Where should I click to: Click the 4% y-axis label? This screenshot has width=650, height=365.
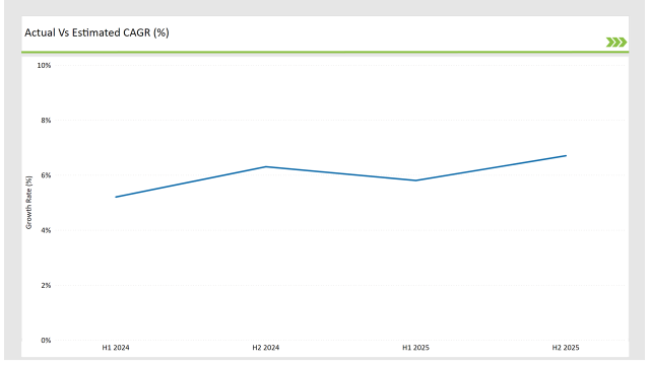46,230
